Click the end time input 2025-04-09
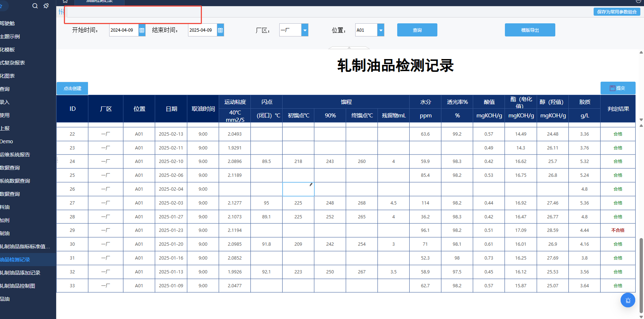 (203, 30)
